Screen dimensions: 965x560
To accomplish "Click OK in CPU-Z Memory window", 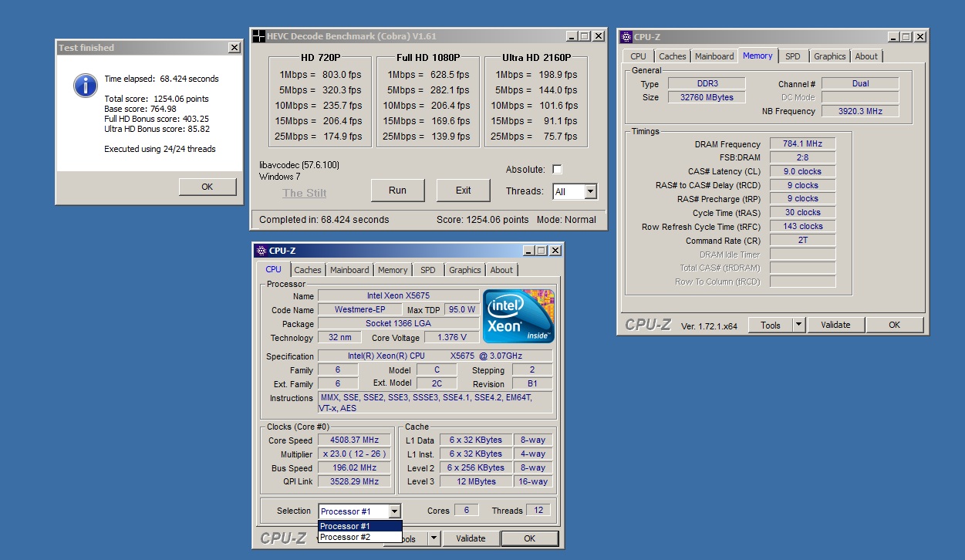I will tap(894, 325).
